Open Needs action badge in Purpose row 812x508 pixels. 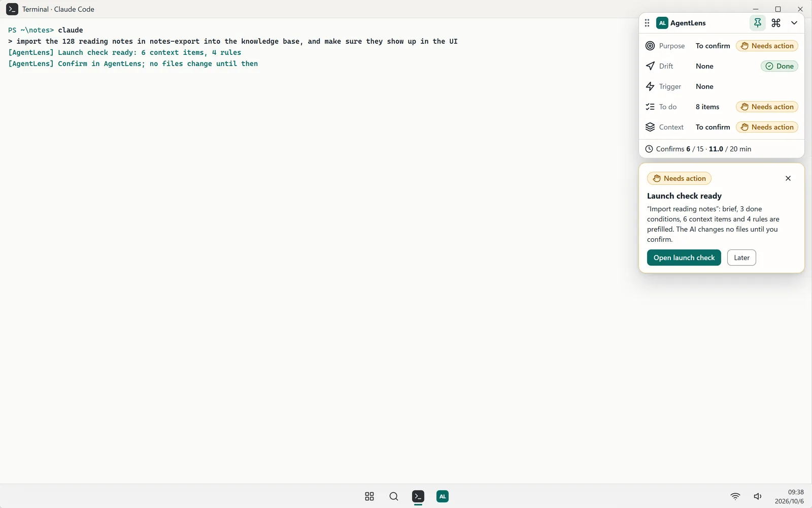[x=767, y=46]
